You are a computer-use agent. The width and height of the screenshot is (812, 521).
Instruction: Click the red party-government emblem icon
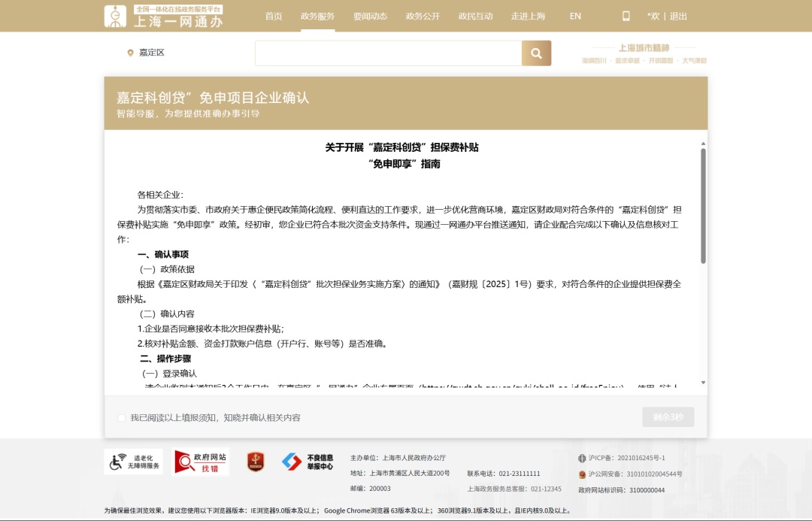(256, 462)
